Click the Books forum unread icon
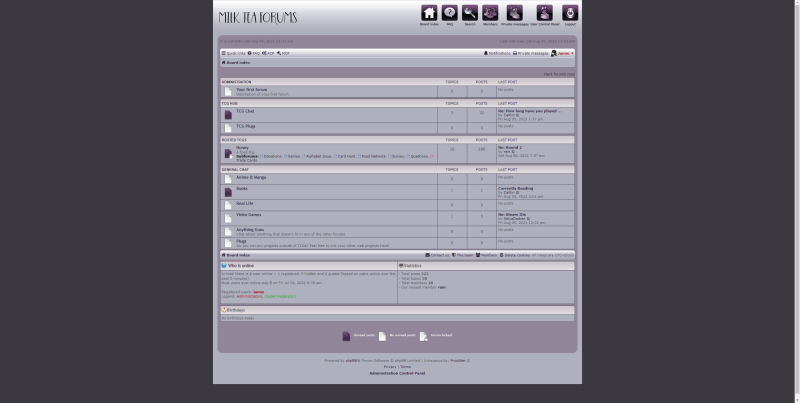Screen dimensions: 800x403 point(228,192)
